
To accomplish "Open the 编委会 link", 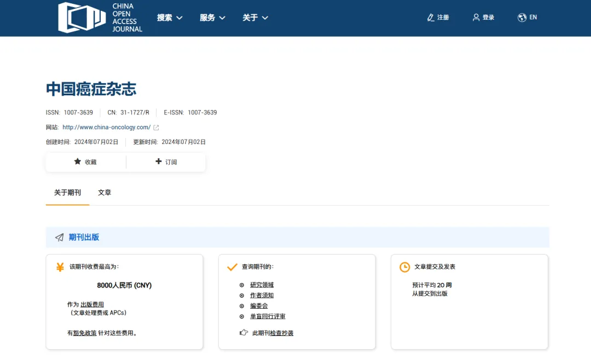I will click(x=259, y=306).
